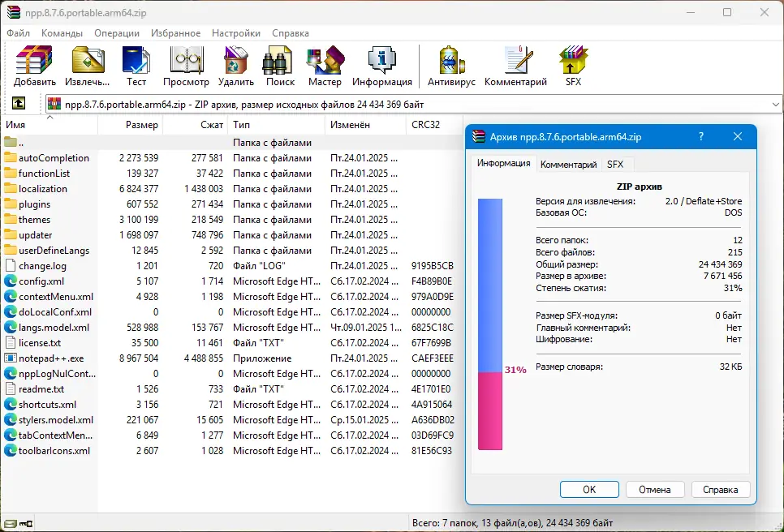Click the 31% compression ratio bar label
This screenshot has height=532, width=784.
pyautogui.click(x=515, y=370)
